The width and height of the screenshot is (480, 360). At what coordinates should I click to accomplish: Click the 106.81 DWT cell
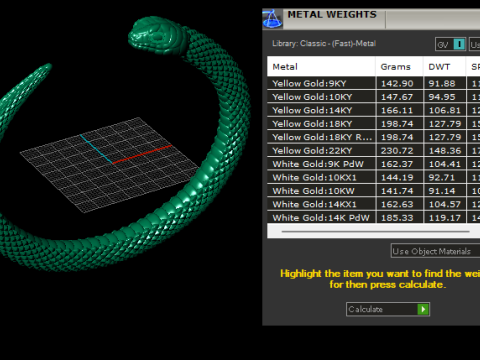click(445, 110)
